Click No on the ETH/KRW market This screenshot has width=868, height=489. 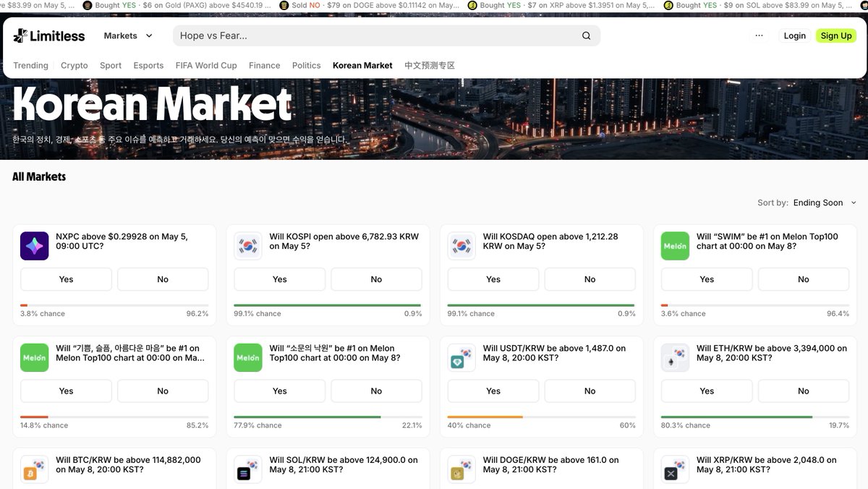point(804,391)
